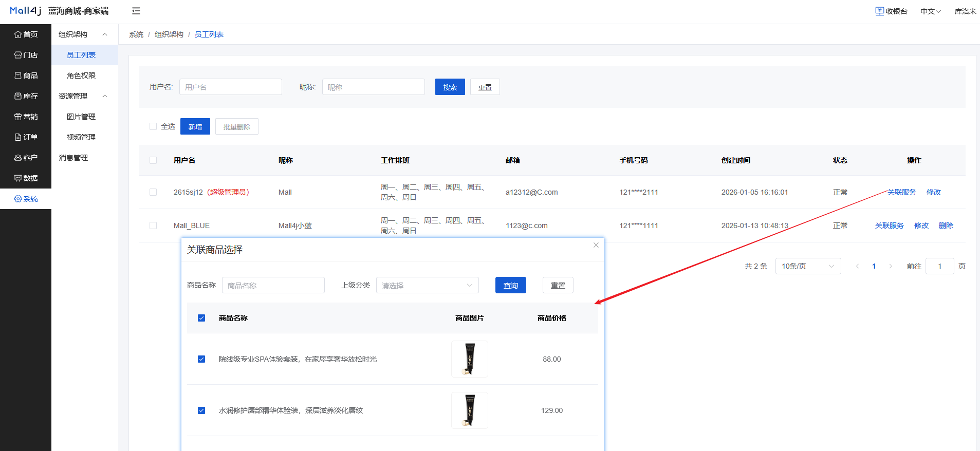Viewport: 980px width, 451px height.
Task: Check the 2615sj12 row checkbox
Action: [x=153, y=192]
